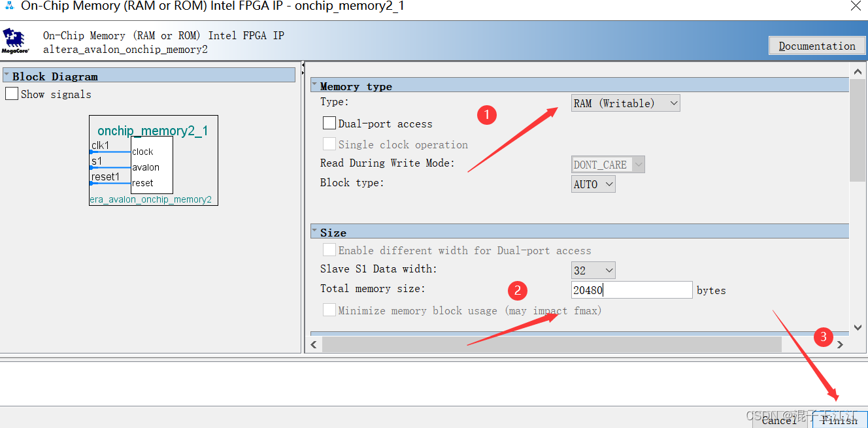Image resolution: width=868 pixels, height=428 pixels.
Task: Click the title bar app icon
Action: [x=8, y=6]
